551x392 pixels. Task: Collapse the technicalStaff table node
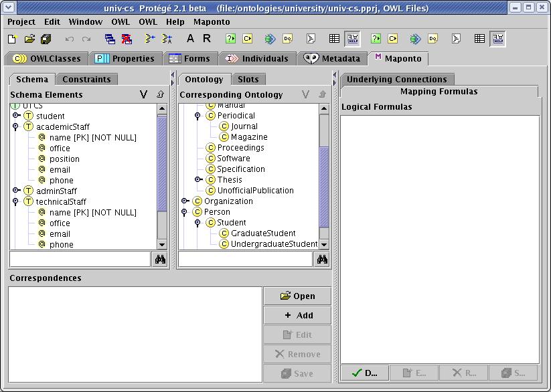(x=15, y=201)
